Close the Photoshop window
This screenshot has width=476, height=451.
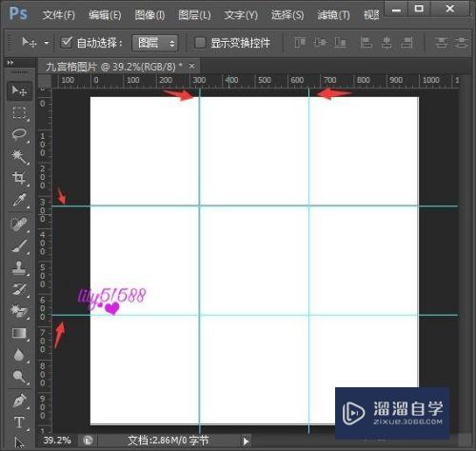(x=449, y=9)
